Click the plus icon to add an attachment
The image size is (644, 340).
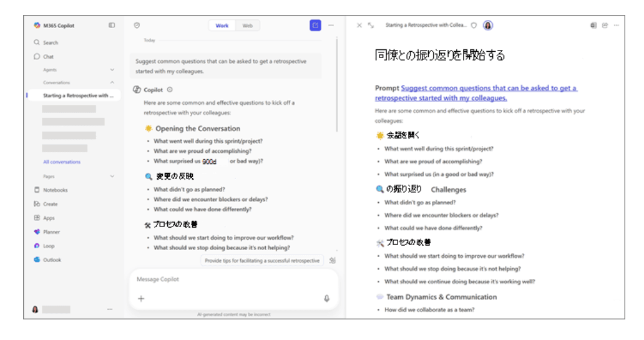(141, 298)
